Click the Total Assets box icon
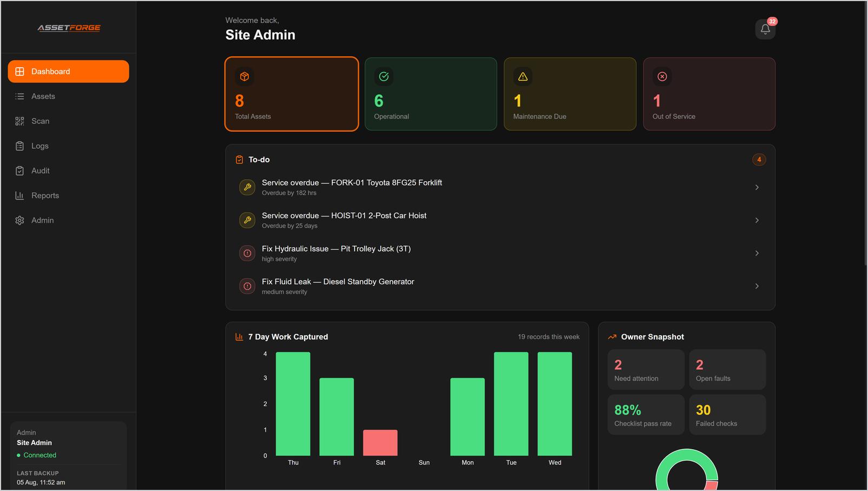The width and height of the screenshot is (868, 491). (x=245, y=76)
